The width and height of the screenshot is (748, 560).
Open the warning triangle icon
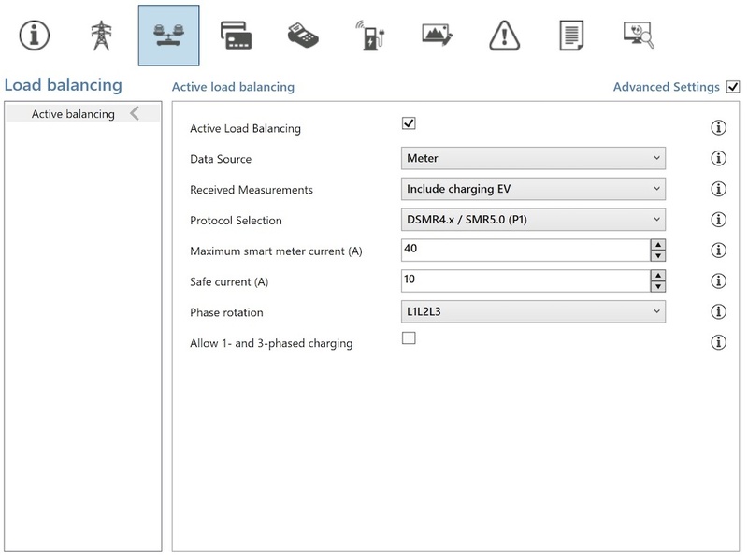tap(505, 36)
